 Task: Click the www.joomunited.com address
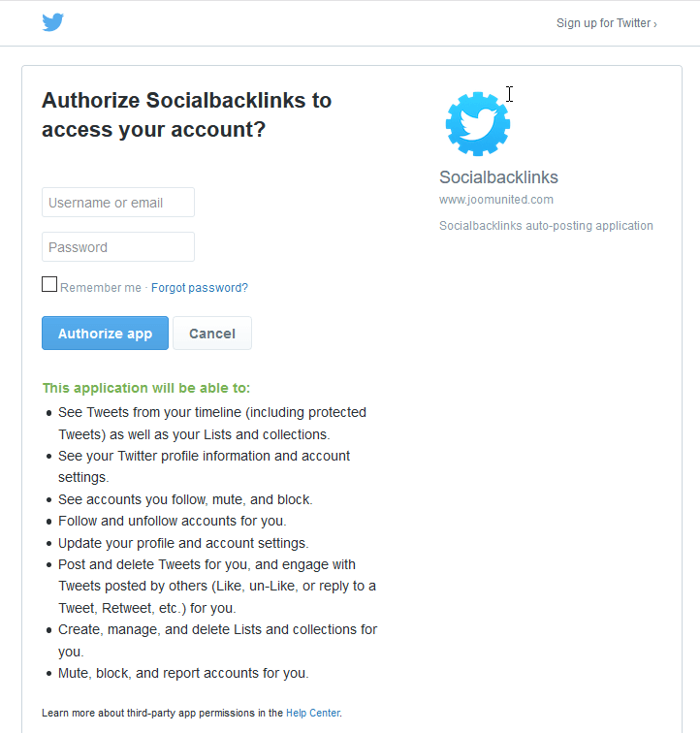496,200
